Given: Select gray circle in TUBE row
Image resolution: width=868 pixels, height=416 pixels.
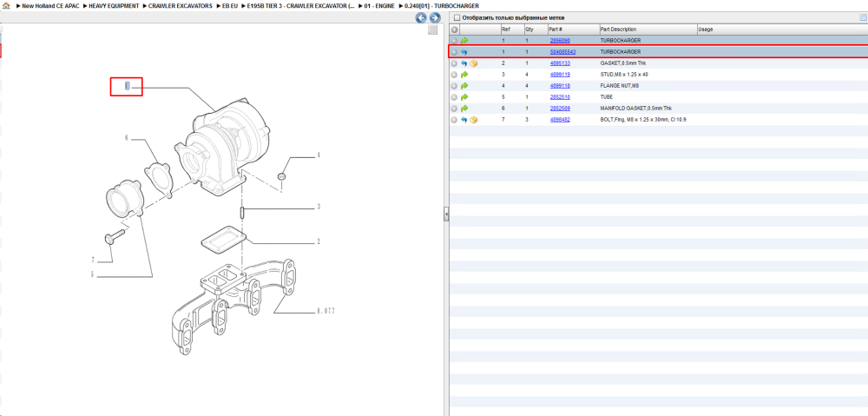Looking at the screenshot, I should point(455,97).
